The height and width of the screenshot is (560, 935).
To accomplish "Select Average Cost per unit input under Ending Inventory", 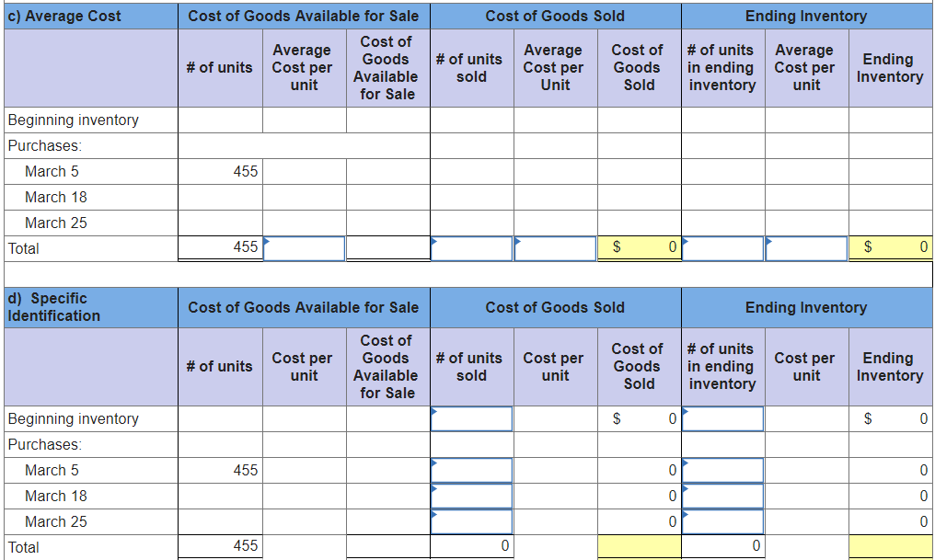I will [x=807, y=248].
